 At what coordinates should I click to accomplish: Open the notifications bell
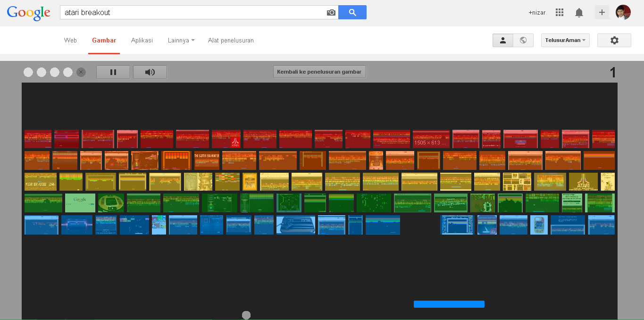(x=579, y=13)
